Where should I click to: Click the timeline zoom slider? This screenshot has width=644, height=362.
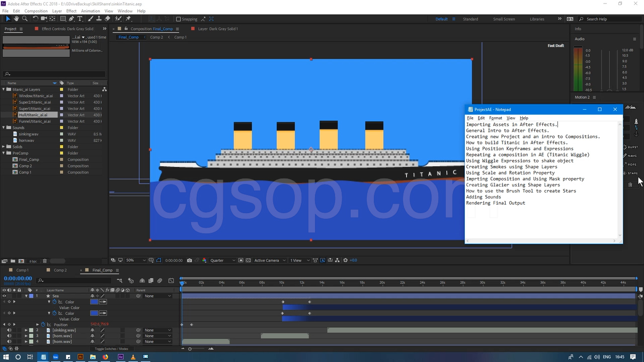coord(197,349)
